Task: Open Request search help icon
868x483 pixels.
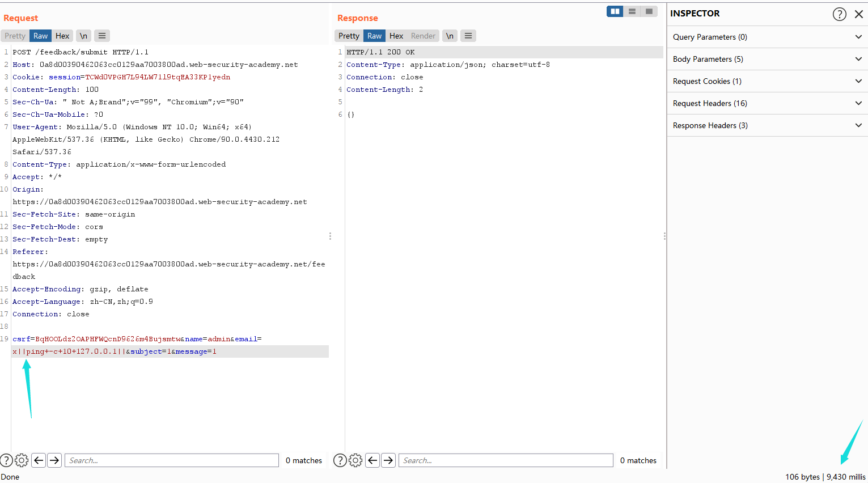Action: pyautogui.click(x=6, y=460)
